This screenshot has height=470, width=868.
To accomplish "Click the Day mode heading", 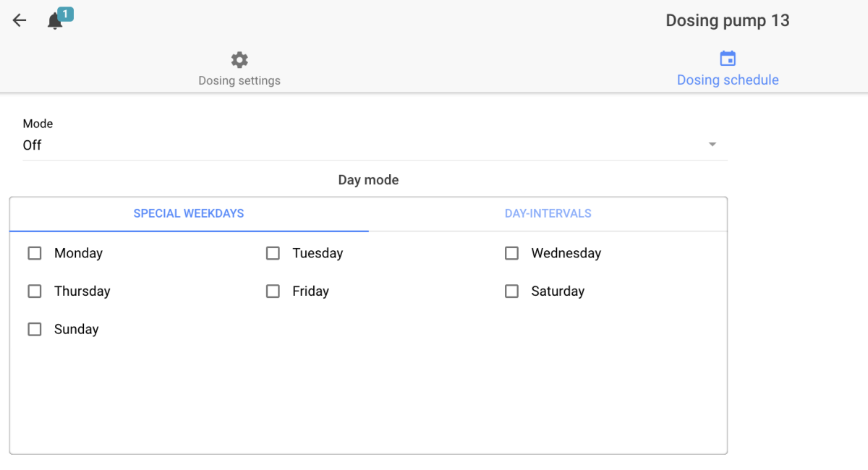I will tap(368, 180).
